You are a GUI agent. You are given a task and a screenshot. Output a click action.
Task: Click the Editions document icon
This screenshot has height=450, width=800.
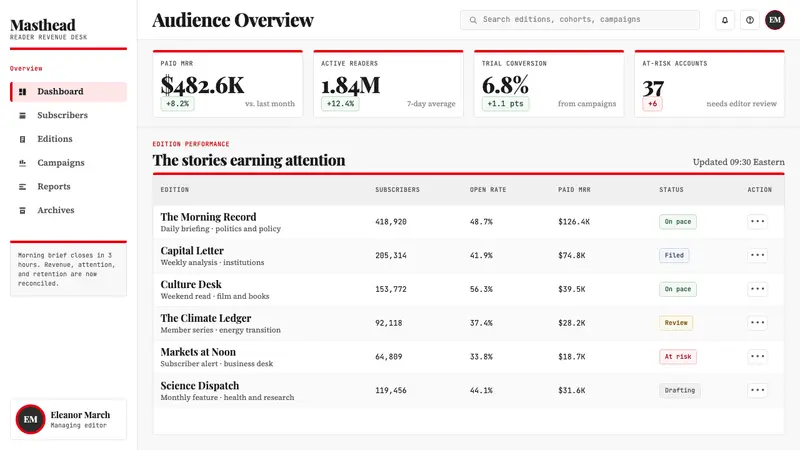22,139
